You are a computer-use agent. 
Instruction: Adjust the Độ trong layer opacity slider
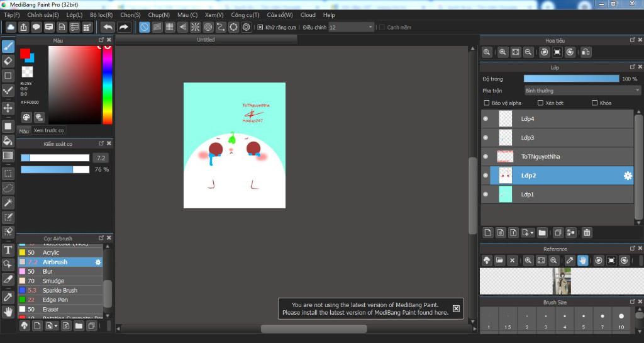point(571,79)
